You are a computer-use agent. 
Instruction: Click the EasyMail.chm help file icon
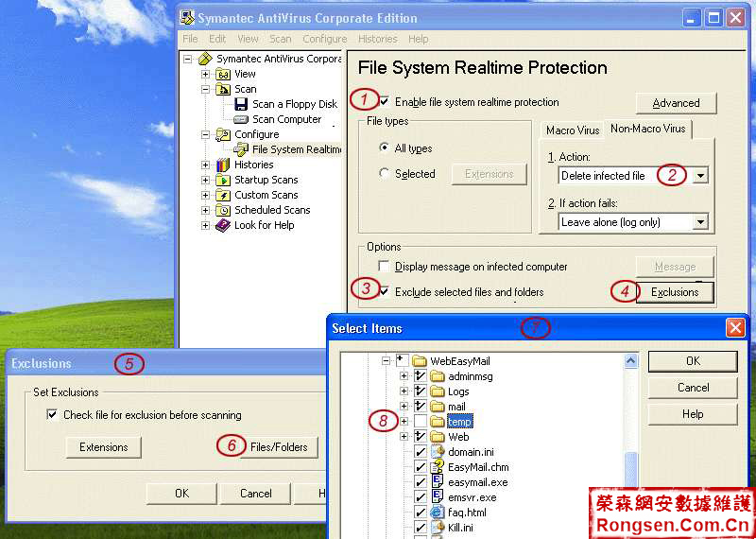click(437, 466)
